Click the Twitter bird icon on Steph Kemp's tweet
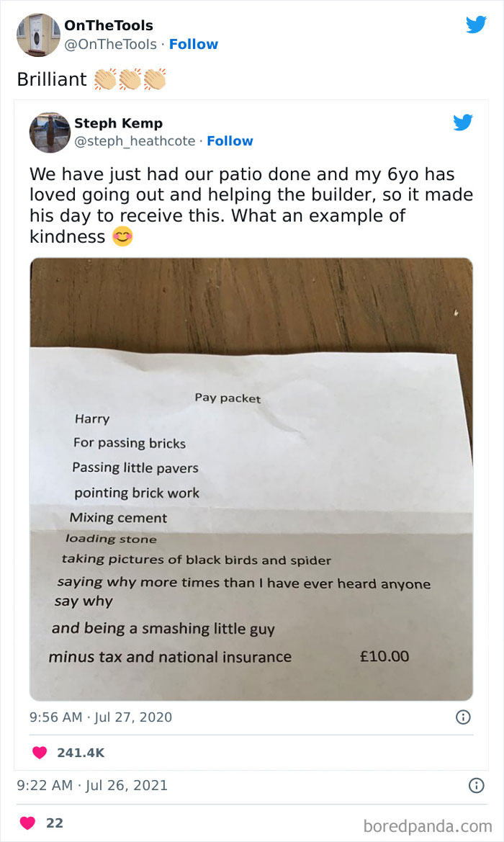Image resolution: width=504 pixels, height=842 pixels. [462, 122]
